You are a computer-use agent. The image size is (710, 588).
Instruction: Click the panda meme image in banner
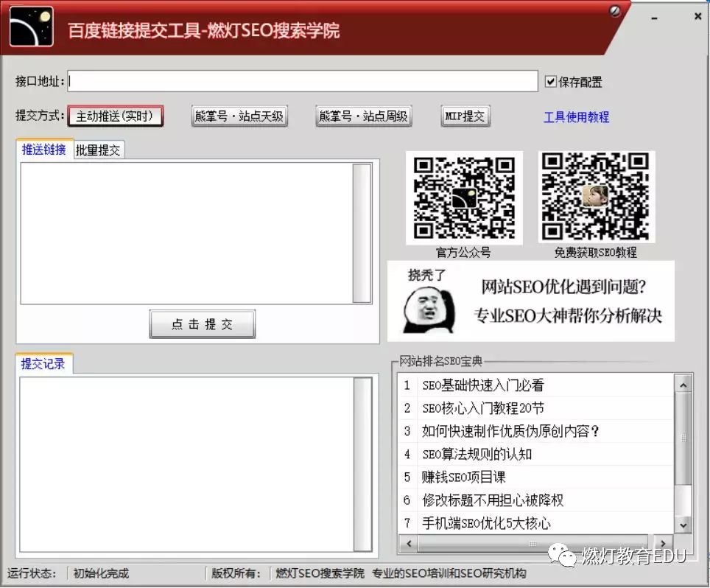(429, 311)
